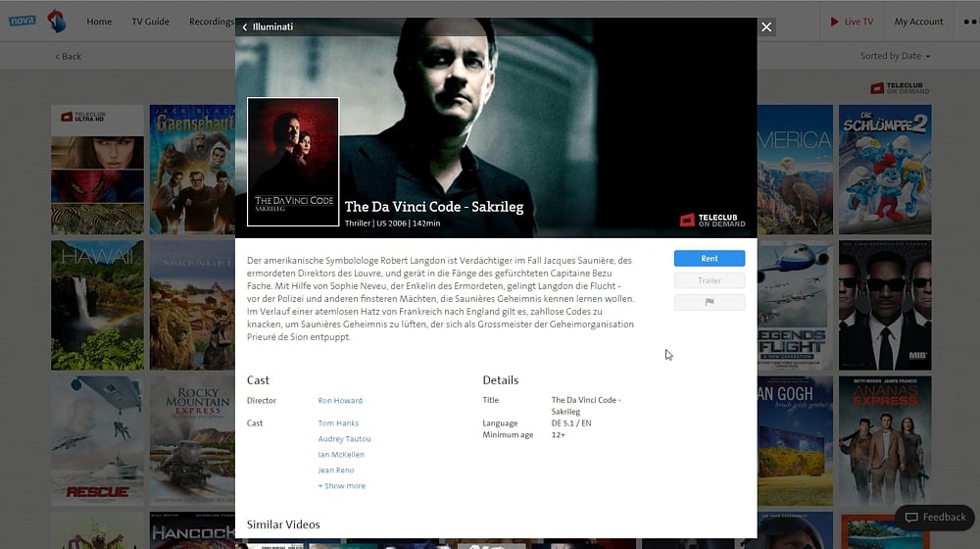Open Die Schlümpfe 2 poster
This screenshot has height=549, width=980.
[885, 170]
